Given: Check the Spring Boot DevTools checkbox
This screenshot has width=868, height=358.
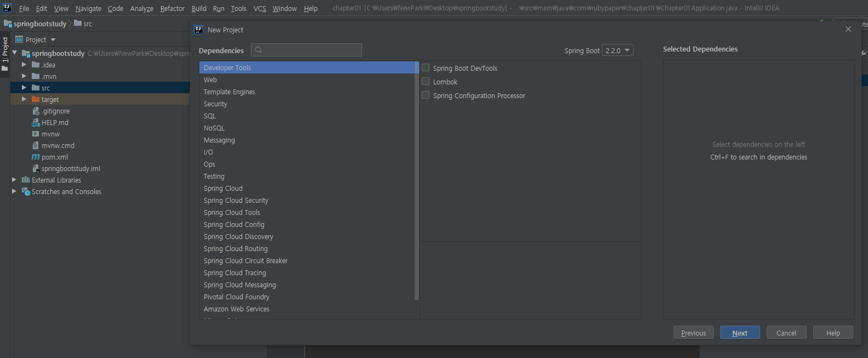Looking at the screenshot, I should pos(426,68).
